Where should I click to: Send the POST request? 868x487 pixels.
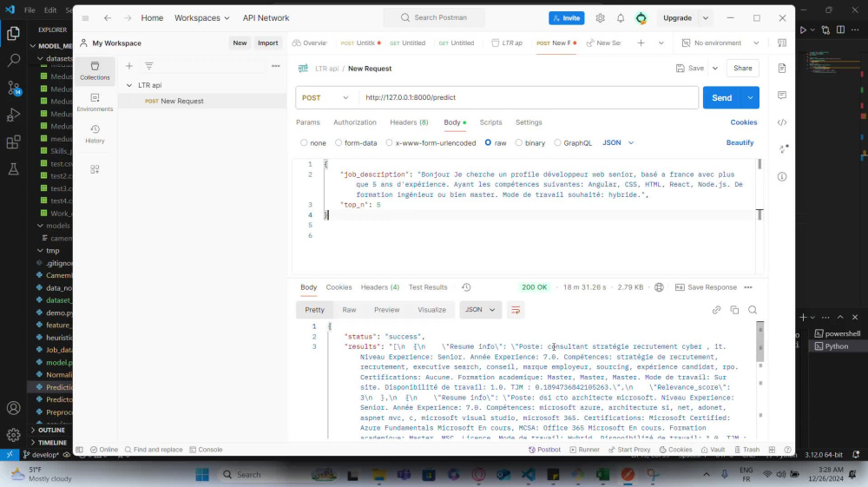(722, 97)
